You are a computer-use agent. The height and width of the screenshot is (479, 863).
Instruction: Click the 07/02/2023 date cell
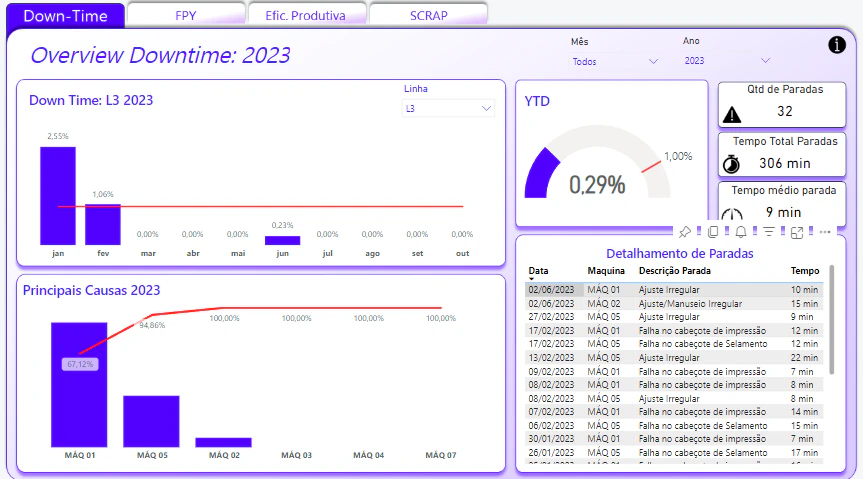551,412
